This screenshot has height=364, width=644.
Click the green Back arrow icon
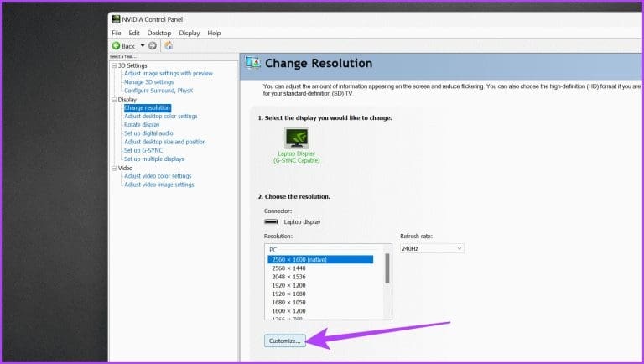pyautogui.click(x=117, y=46)
